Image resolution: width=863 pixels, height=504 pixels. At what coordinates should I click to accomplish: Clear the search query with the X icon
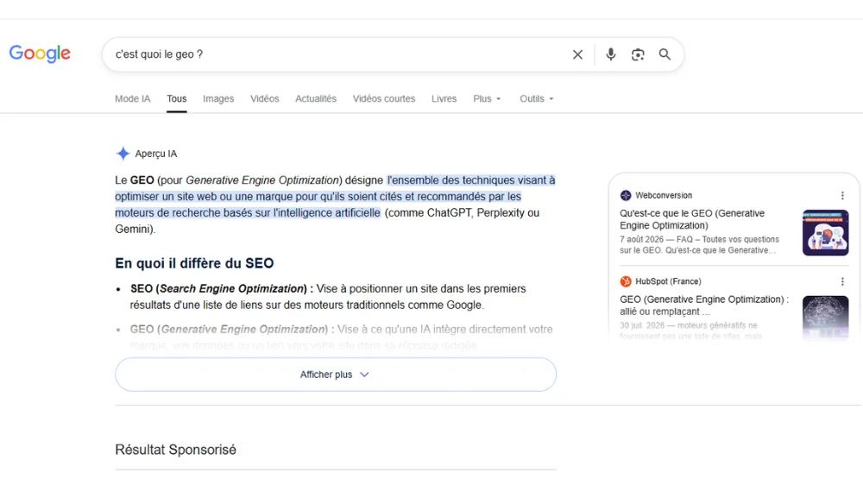tap(577, 54)
